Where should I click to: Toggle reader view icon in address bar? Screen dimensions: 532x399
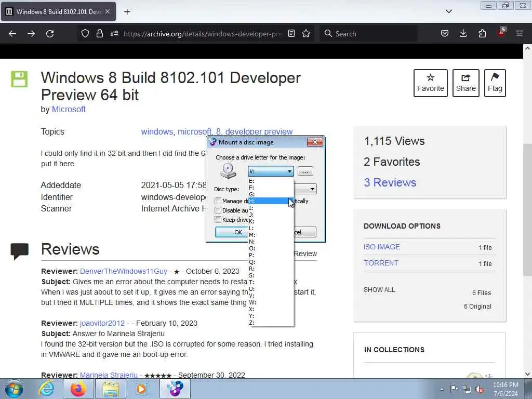coord(291,33)
